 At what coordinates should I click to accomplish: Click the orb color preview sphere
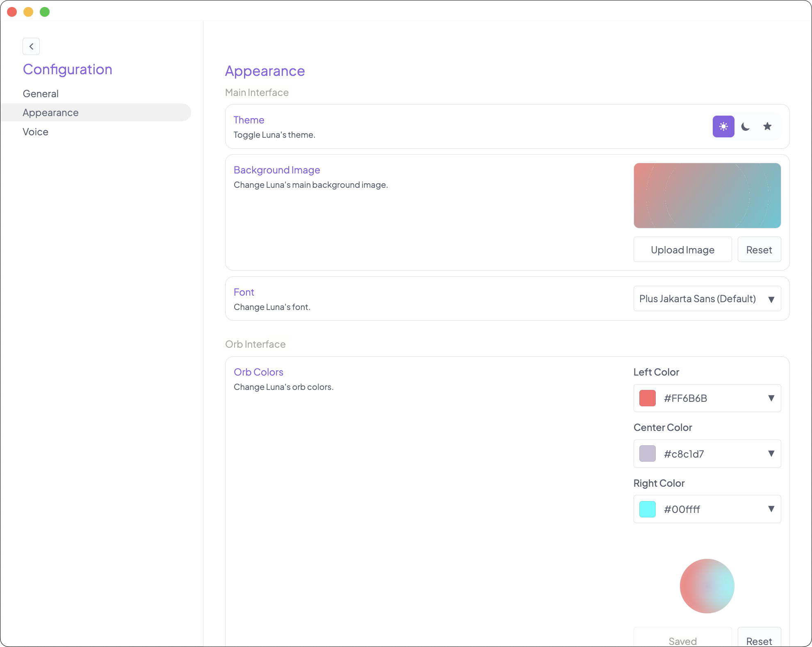pos(707,586)
